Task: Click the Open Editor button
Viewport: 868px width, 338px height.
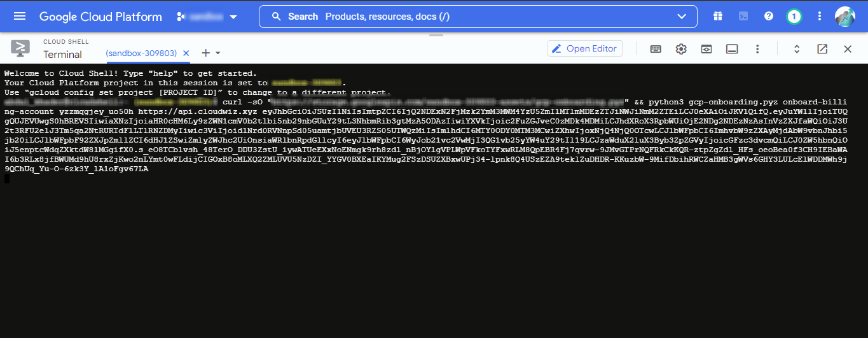Action: [x=584, y=49]
